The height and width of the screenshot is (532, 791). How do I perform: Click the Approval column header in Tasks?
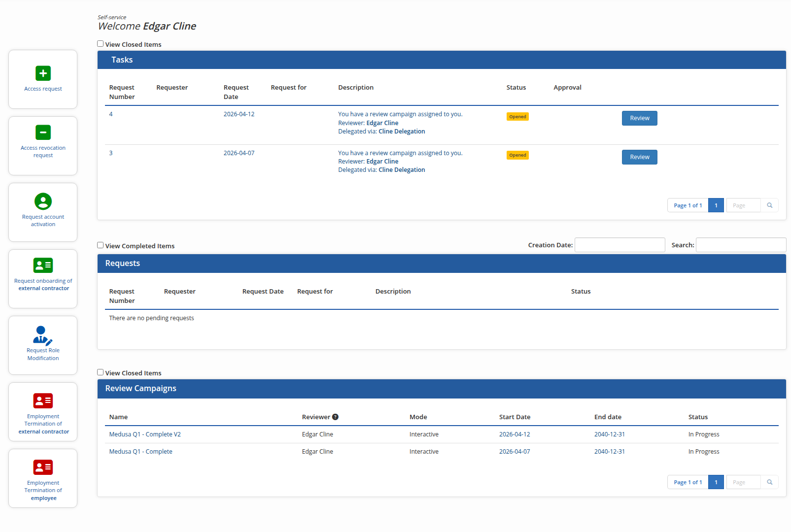click(567, 88)
